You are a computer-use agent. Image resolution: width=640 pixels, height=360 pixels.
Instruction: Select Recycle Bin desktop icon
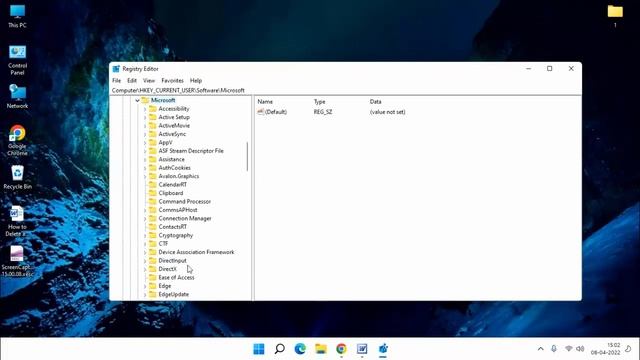point(17,178)
